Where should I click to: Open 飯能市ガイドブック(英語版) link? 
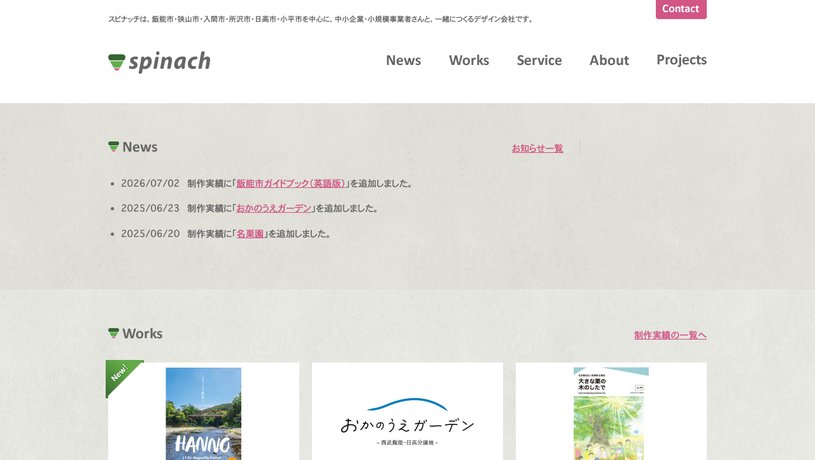291,183
